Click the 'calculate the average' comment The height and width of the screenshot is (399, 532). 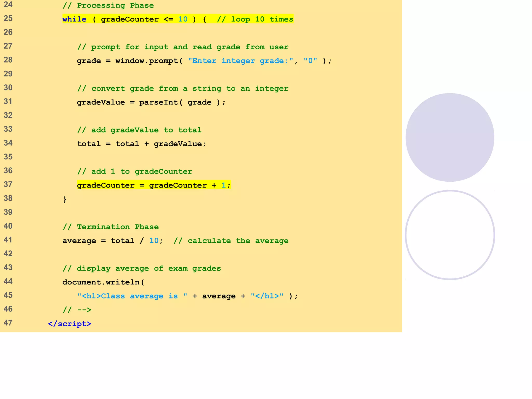point(231,241)
